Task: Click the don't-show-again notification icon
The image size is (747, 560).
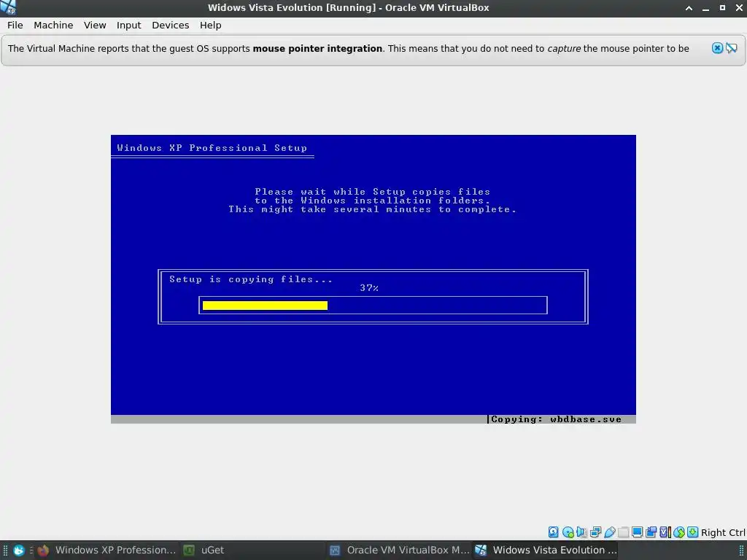Action: (732, 48)
